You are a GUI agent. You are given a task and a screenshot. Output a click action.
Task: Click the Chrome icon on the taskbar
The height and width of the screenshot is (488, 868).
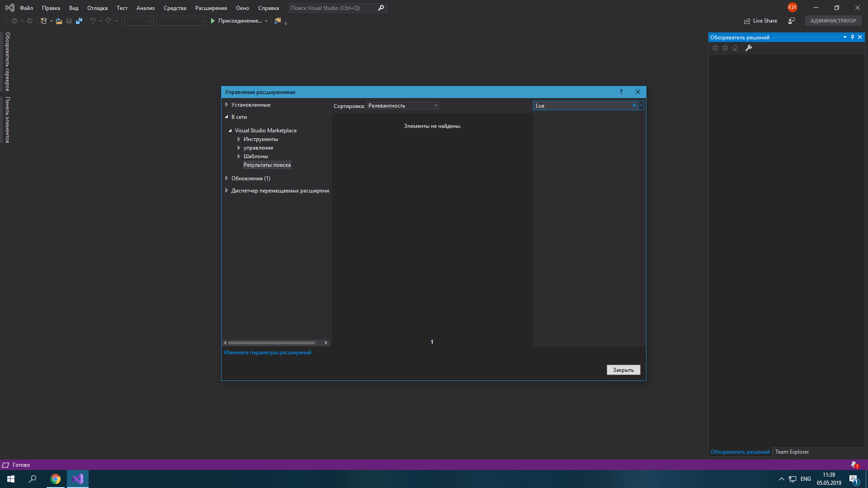pyautogui.click(x=56, y=479)
